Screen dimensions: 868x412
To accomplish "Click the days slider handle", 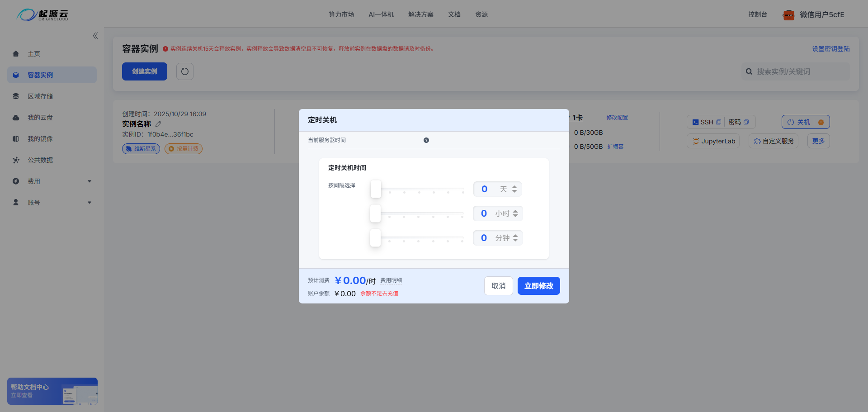I will point(376,189).
